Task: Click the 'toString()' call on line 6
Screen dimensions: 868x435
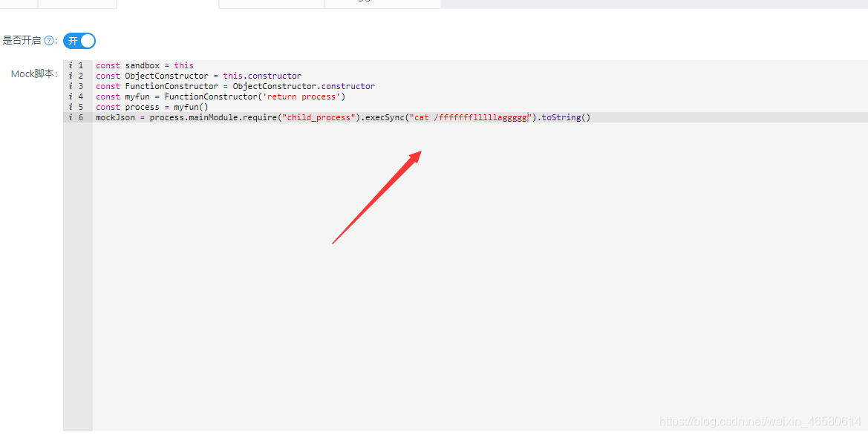Action: pyautogui.click(x=566, y=118)
